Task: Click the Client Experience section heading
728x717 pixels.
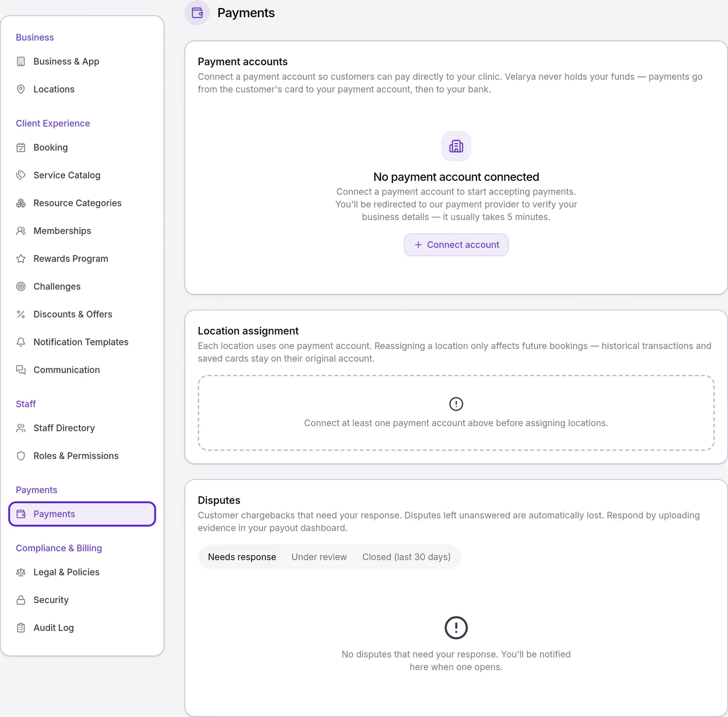Action: pos(53,123)
